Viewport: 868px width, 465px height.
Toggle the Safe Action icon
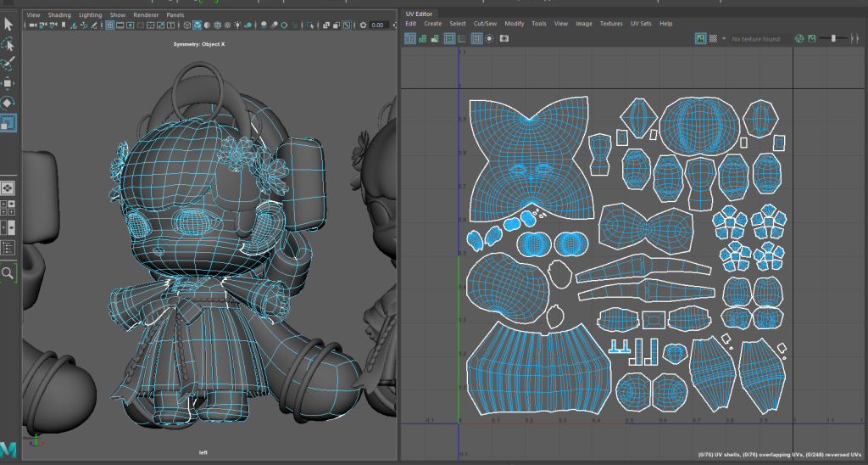(160, 25)
